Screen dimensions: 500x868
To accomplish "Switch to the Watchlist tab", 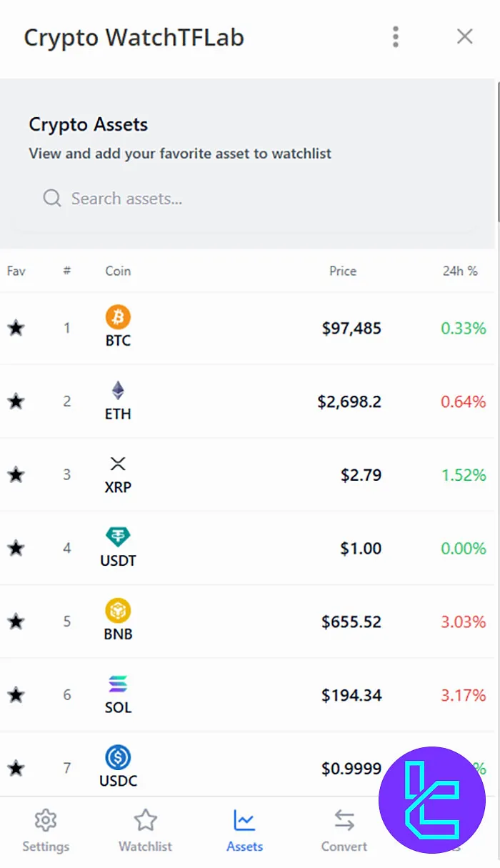I will (x=145, y=830).
